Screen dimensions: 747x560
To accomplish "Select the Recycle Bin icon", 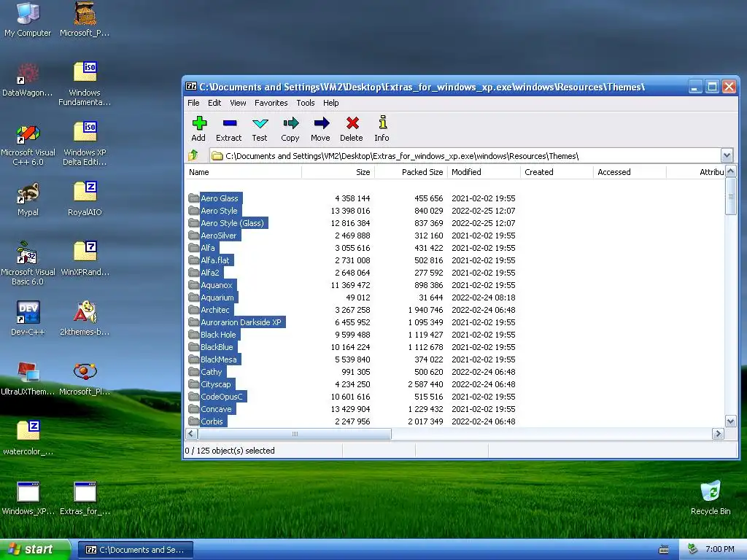I will pos(711,498).
